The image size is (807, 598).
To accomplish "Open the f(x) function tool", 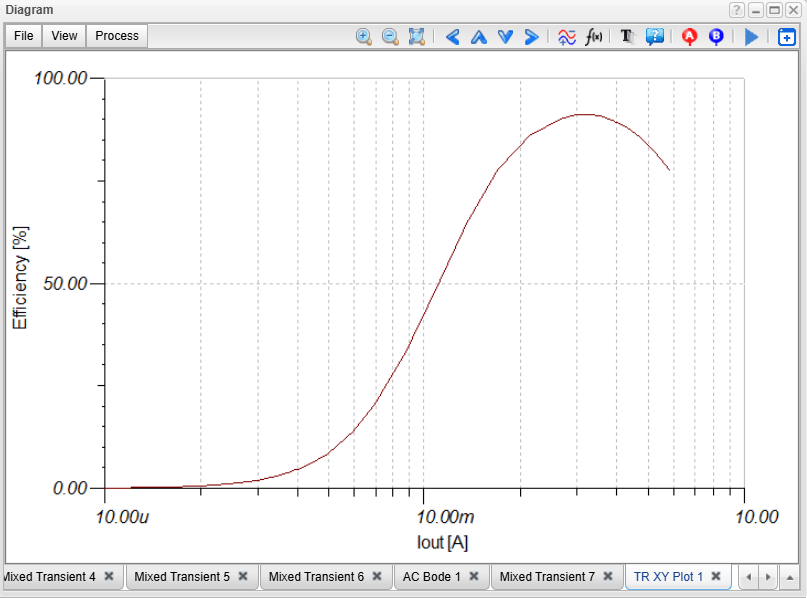I will tap(594, 37).
